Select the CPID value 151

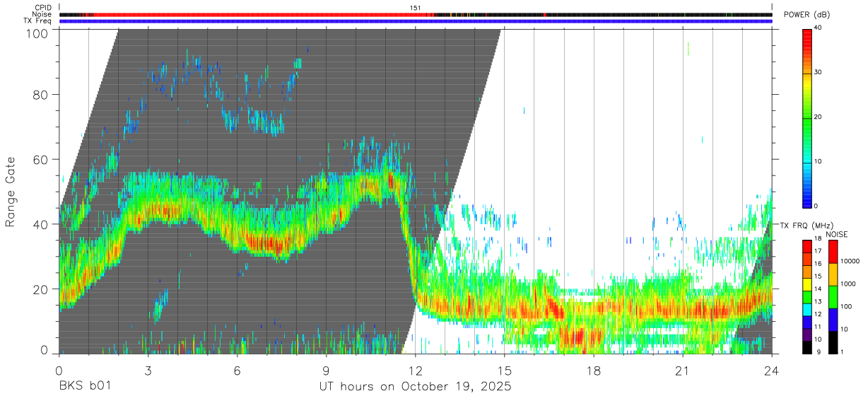click(416, 8)
